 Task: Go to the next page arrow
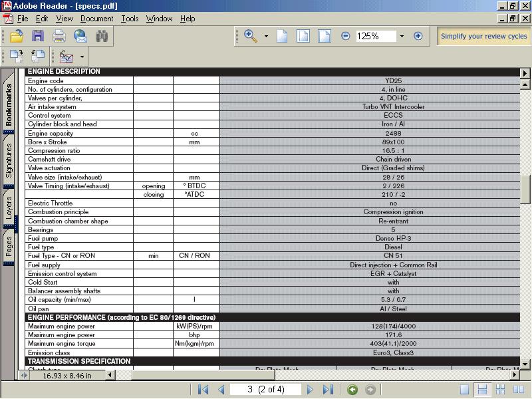pyautogui.click(x=309, y=390)
